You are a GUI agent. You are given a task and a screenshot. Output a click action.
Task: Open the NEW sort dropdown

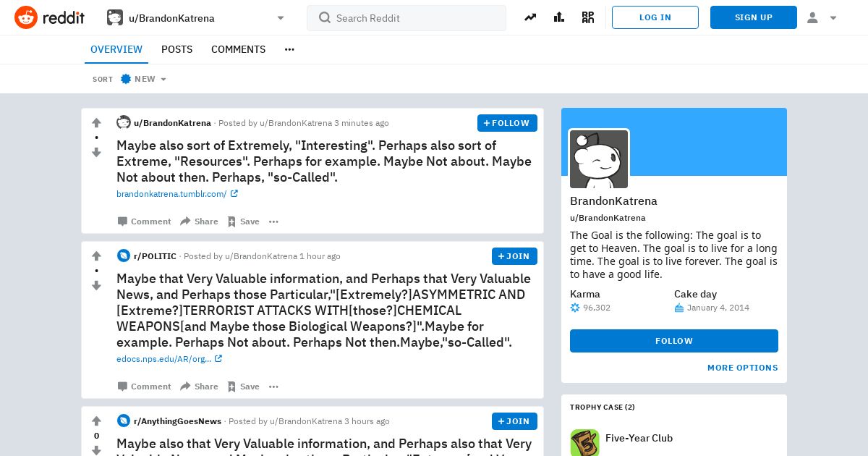click(x=143, y=79)
